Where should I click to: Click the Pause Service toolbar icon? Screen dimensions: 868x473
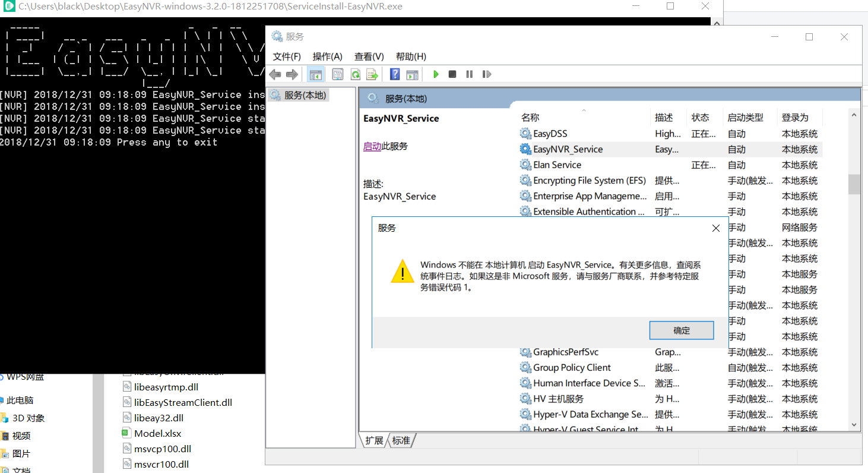point(470,74)
